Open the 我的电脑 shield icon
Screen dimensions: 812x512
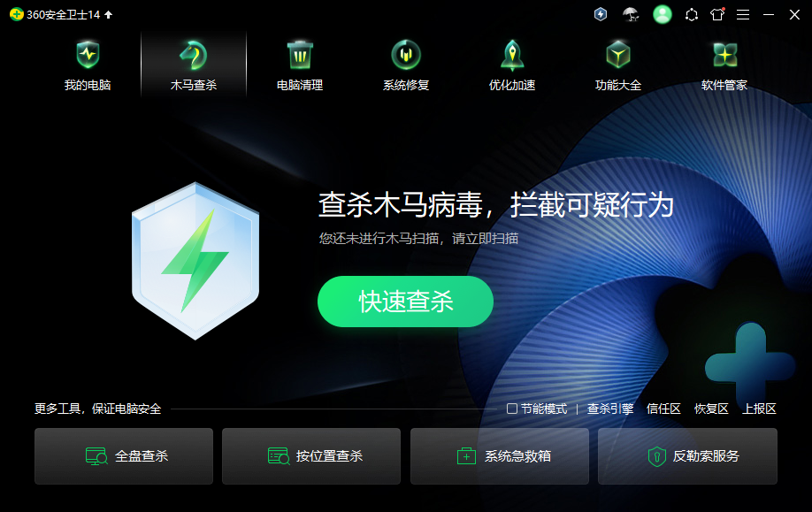point(88,55)
